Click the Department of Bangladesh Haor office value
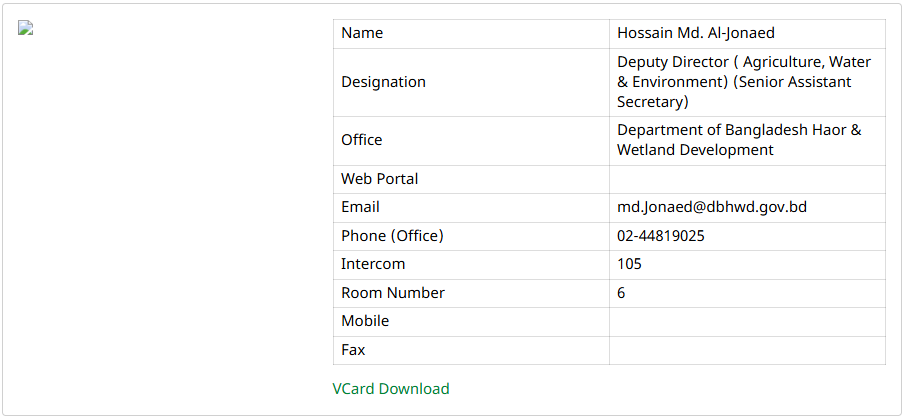903x418 pixels. click(x=739, y=140)
